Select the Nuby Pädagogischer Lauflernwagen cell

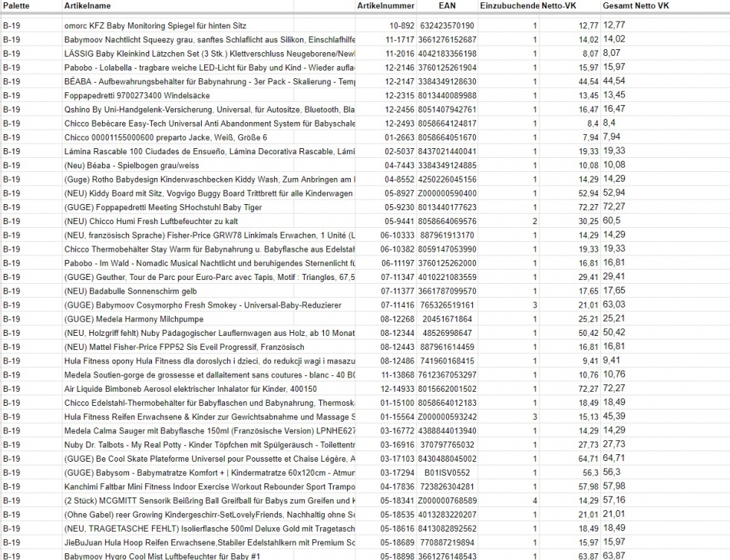[209, 333]
